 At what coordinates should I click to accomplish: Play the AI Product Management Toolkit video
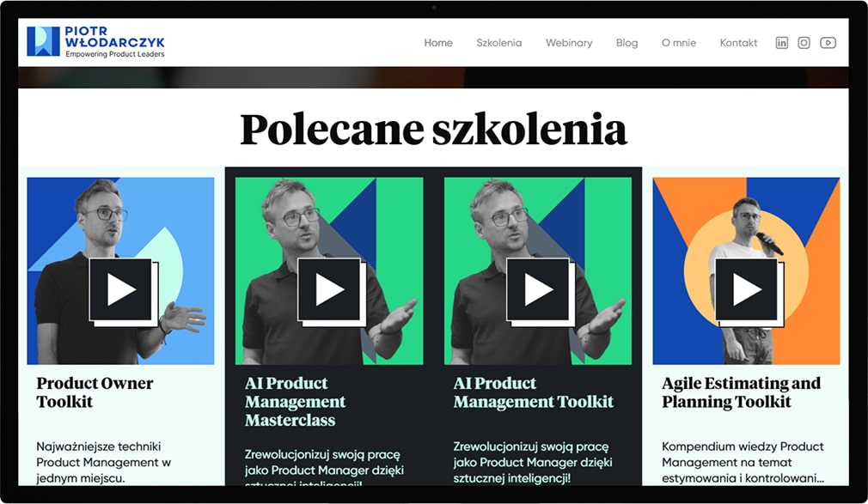click(539, 290)
